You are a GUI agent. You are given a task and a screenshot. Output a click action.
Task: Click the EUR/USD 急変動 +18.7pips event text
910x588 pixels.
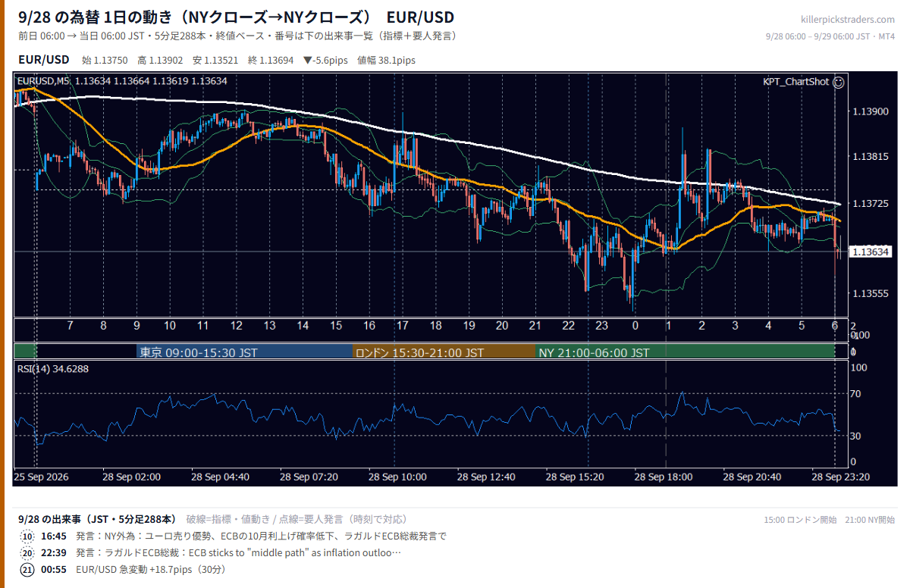(x=150, y=570)
